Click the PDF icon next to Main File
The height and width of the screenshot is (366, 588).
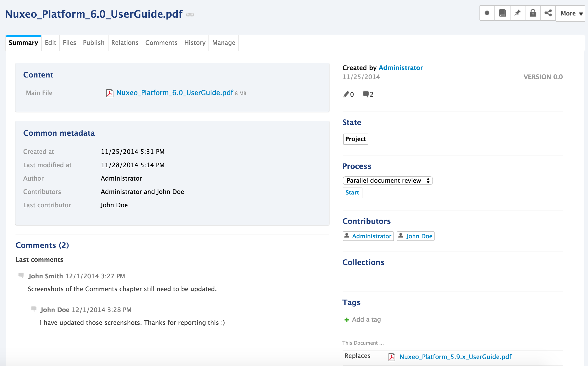[x=110, y=93]
